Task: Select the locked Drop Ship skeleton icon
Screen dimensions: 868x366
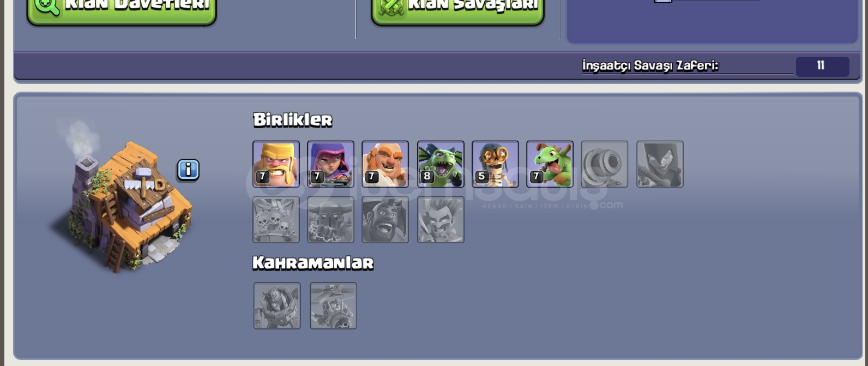Action: coord(276,220)
